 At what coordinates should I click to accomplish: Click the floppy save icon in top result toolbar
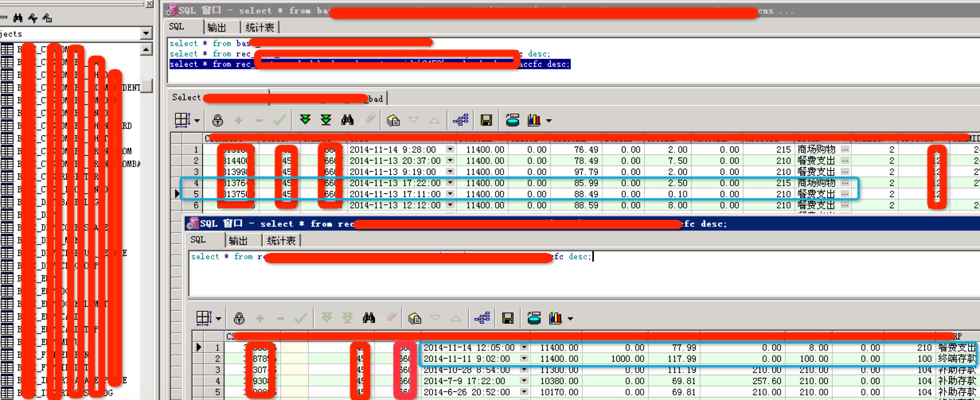point(486,120)
